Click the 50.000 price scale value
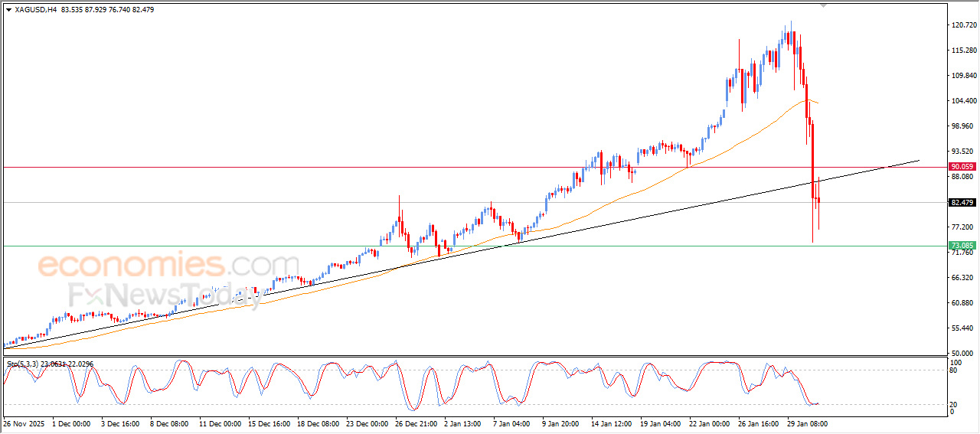This screenshot has height=434, width=980. point(962,353)
